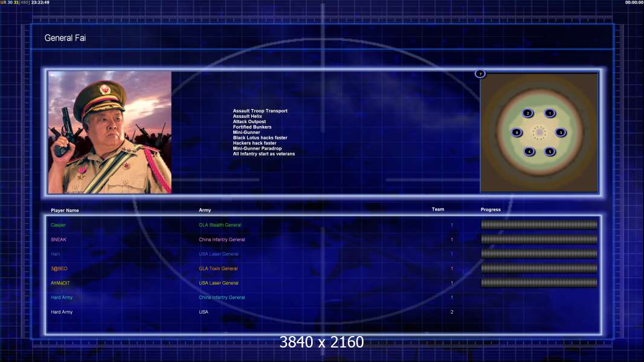644x362 pixels.
Task: Click SNEAK's loading progress bar
Action: coord(539,239)
